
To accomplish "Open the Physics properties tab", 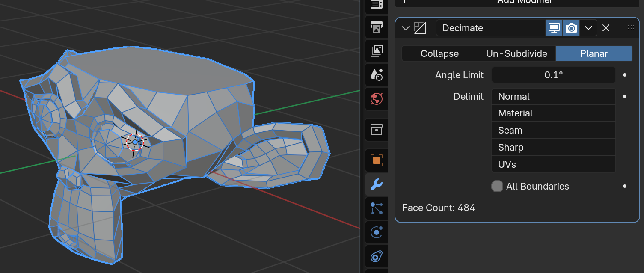I will [376, 232].
